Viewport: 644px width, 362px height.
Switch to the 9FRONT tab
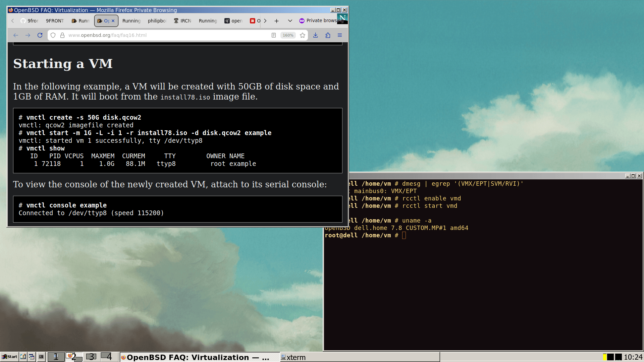pos(55,21)
